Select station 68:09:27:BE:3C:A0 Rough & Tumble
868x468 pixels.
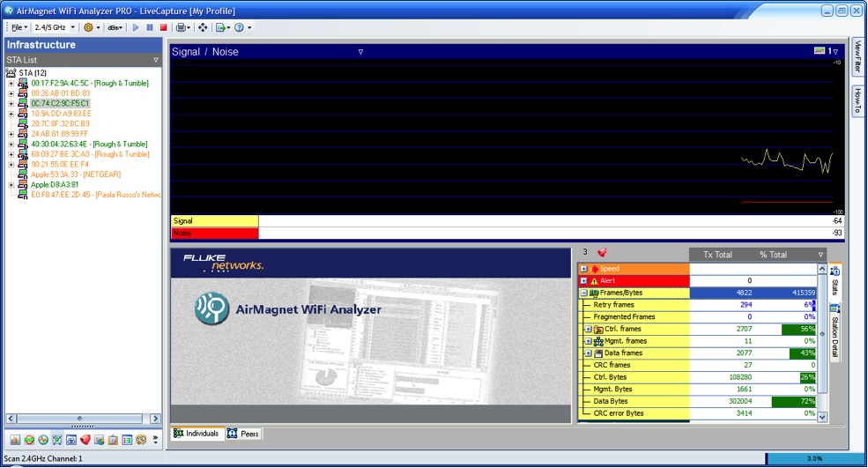click(90, 154)
